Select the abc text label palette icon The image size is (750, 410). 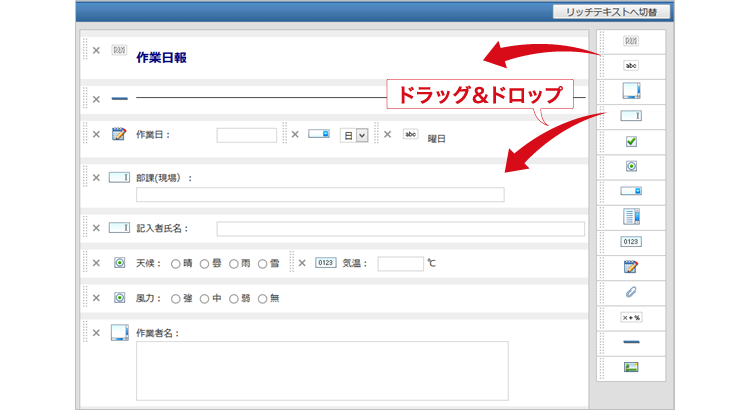[630, 66]
